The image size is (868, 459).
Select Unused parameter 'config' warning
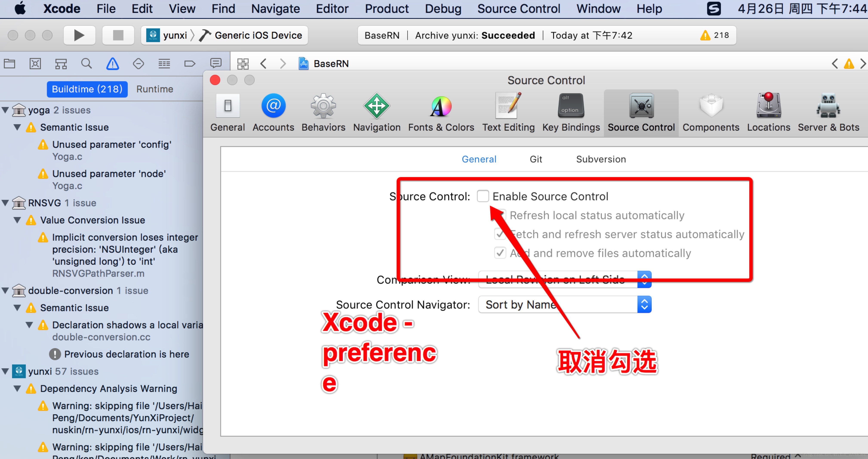coord(112,144)
